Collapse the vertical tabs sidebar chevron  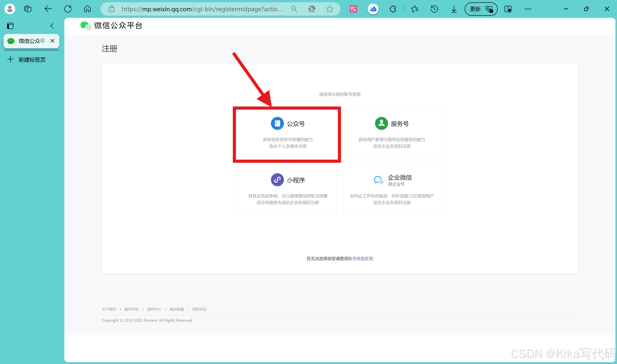52,26
